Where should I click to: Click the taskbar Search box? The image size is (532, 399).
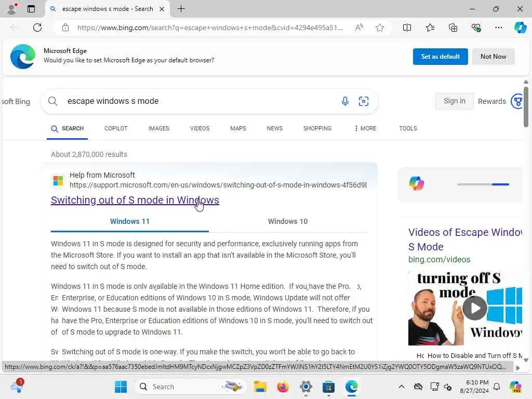coord(191,387)
